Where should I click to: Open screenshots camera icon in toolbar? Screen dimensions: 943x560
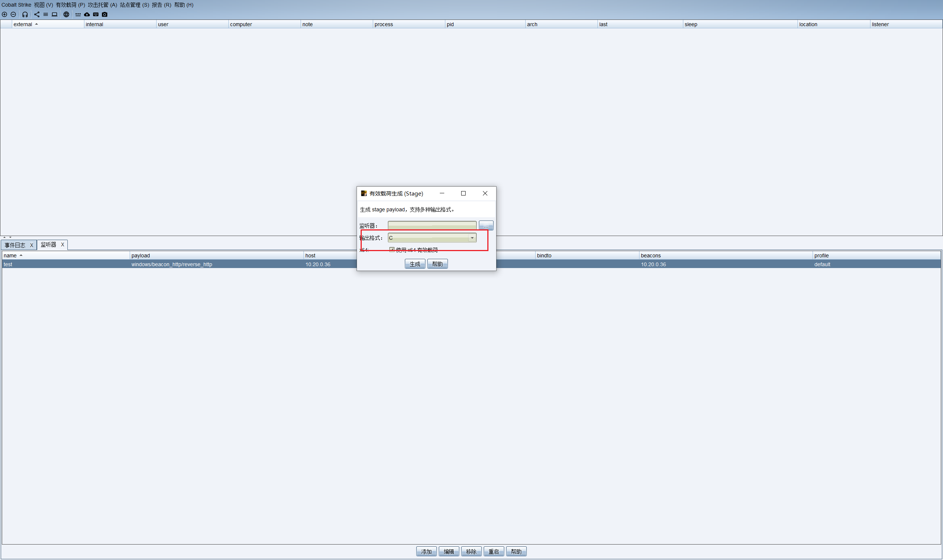pyautogui.click(x=105, y=14)
